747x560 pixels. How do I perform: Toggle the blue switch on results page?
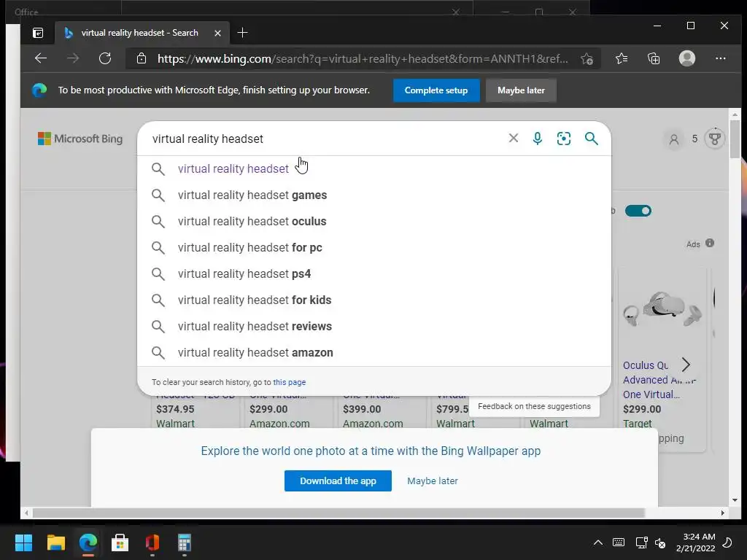click(638, 211)
